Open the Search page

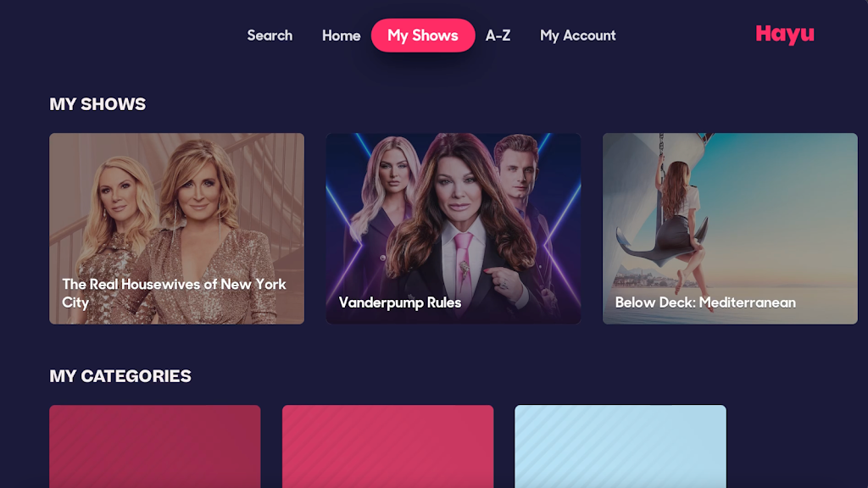tap(270, 36)
